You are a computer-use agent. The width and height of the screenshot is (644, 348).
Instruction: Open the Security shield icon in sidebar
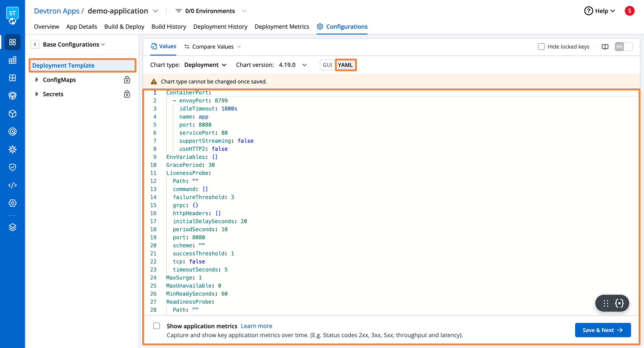click(x=12, y=167)
